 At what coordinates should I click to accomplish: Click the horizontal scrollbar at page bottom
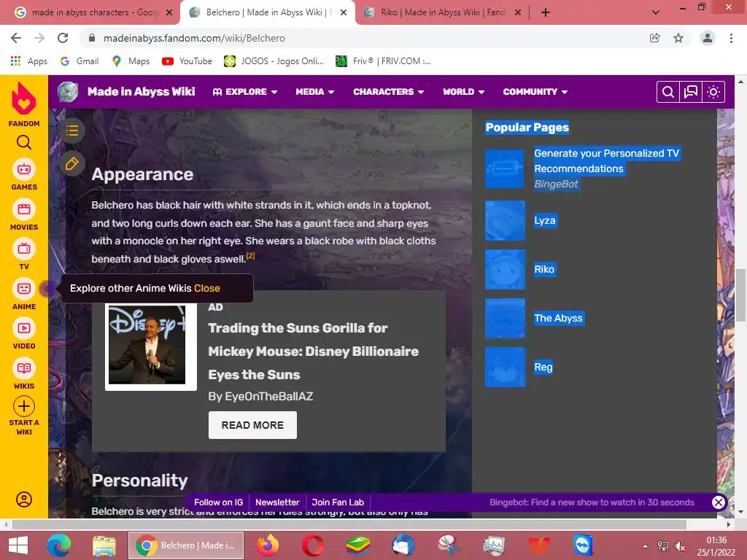coord(349,524)
